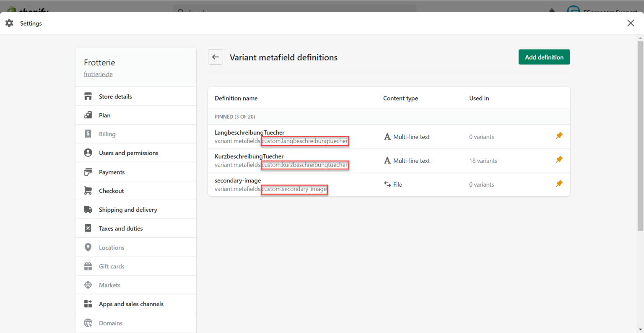The width and height of the screenshot is (644, 333).
Task: Open Markets via its globe icon
Action: click(88, 285)
